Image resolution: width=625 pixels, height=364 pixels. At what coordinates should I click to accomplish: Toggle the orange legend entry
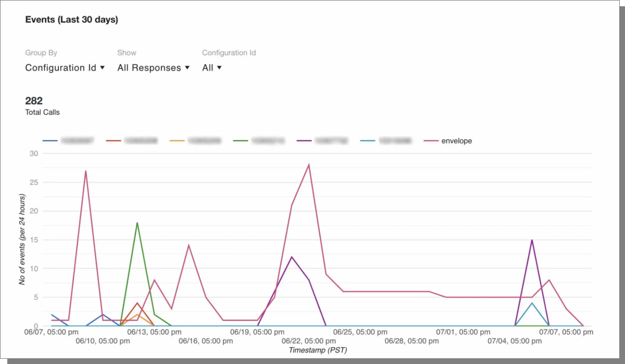click(195, 141)
